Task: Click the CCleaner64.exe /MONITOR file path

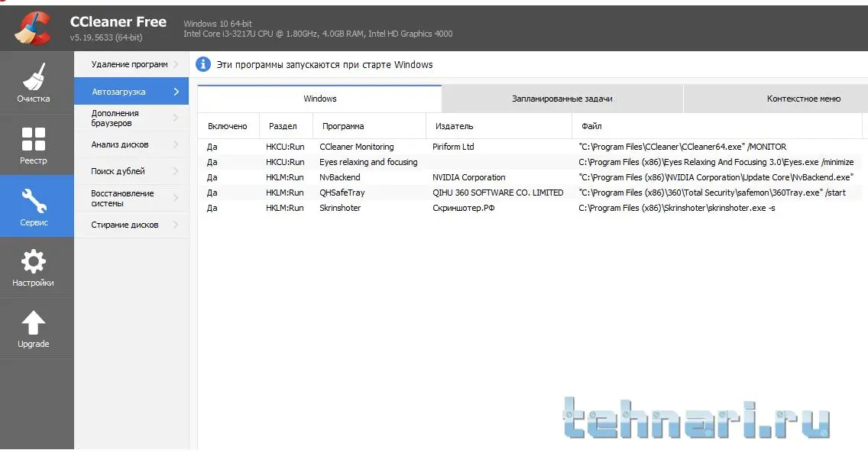Action: click(682, 147)
